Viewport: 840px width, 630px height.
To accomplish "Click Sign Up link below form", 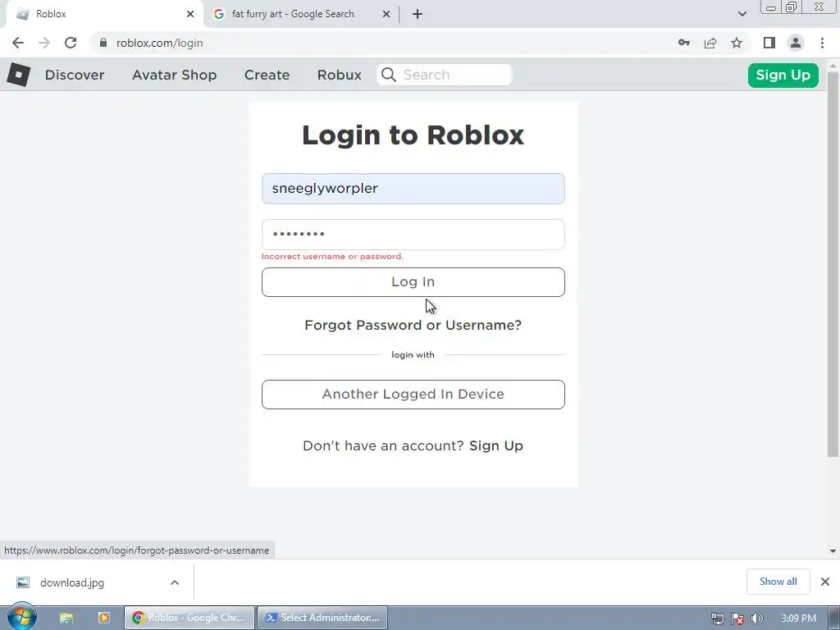I will point(496,445).
